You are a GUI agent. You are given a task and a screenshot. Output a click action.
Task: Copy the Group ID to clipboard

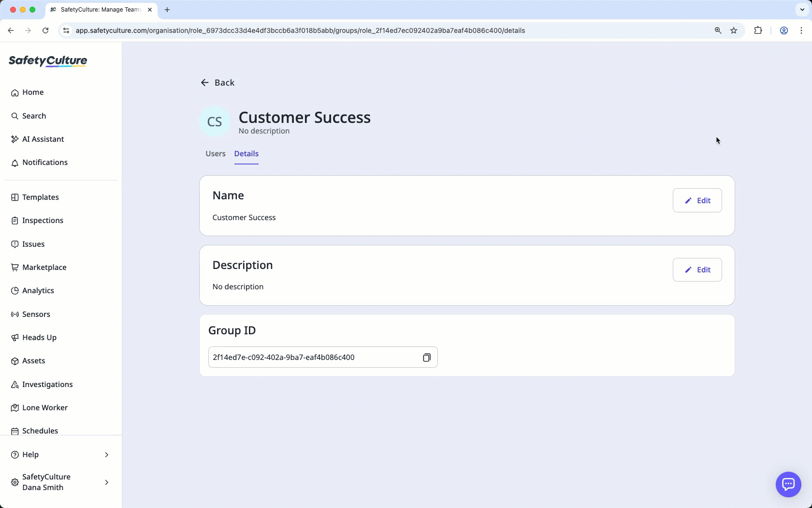click(x=427, y=358)
